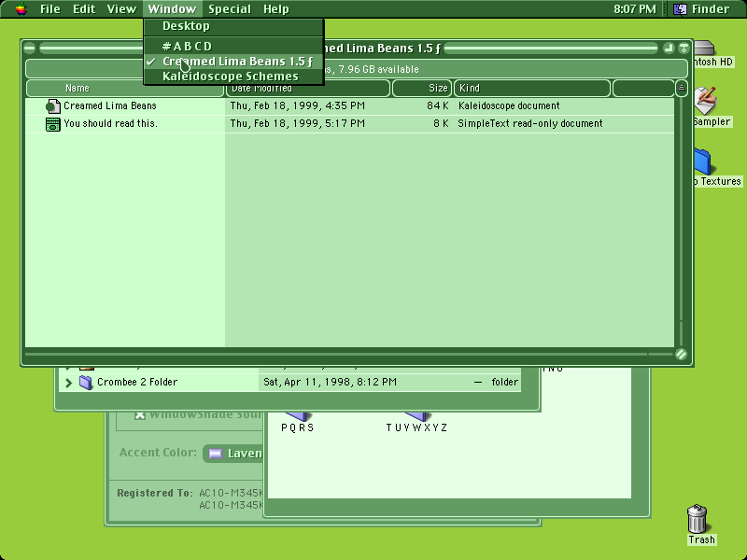Viewport: 747px width, 560px height.
Task: Click the 'Kaleidoscope document' kind cell
Action: tap(509, 105)
